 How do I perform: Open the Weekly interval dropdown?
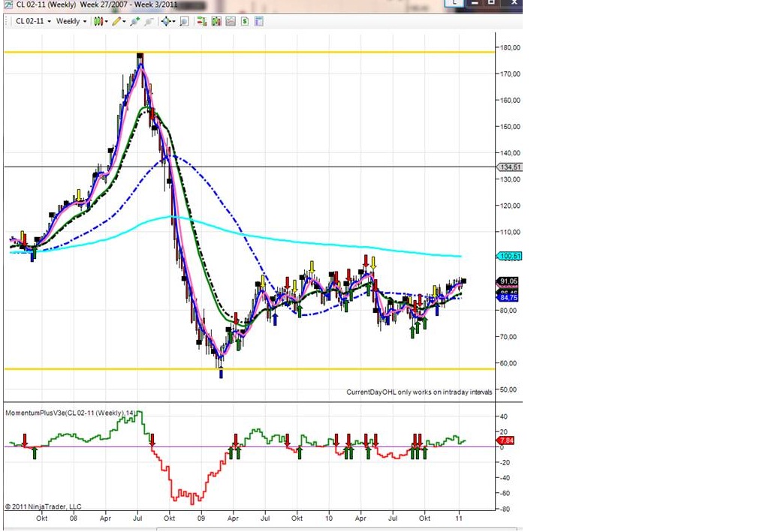pos(71,21)
